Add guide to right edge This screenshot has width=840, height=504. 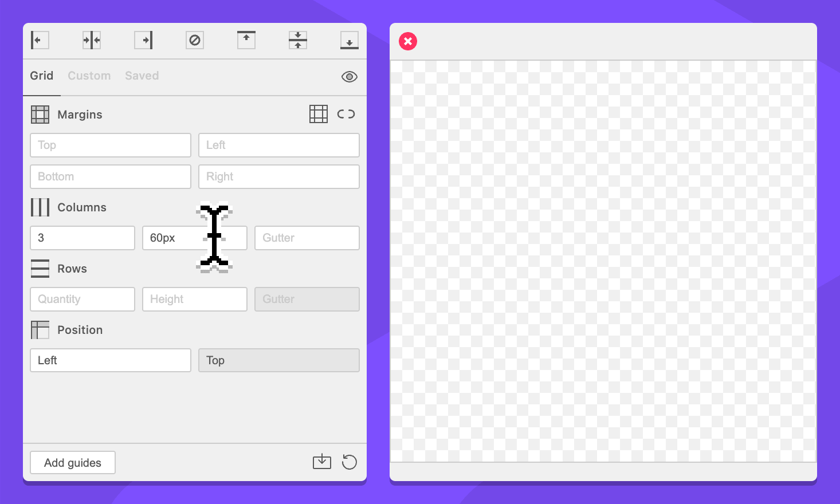click(143, 40)
